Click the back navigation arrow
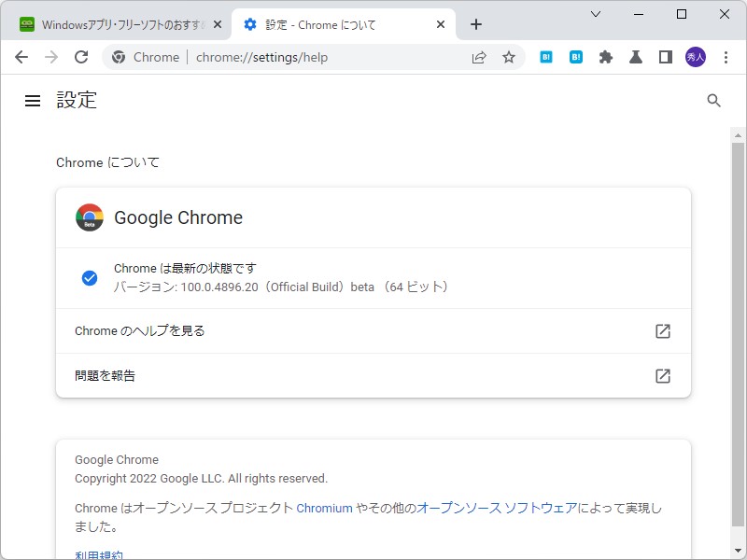This screenshot has height=560, width=747. pos(21,57)
